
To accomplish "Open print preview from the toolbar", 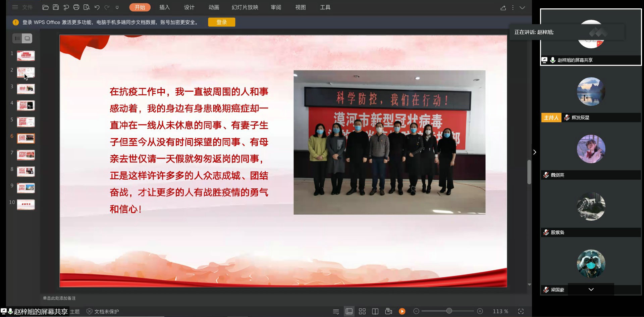I will point(87,7).
